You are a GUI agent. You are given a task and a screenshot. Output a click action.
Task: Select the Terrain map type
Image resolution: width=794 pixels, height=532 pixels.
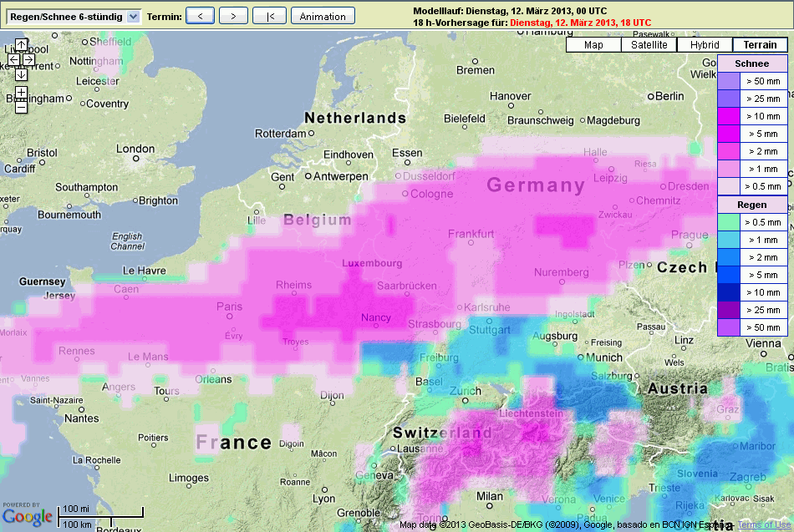pos(760,45)
